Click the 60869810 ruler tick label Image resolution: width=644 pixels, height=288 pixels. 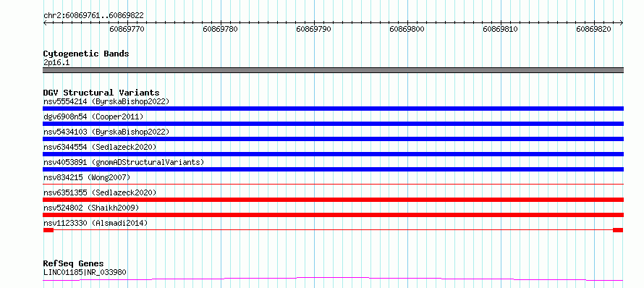pos(500,29)
